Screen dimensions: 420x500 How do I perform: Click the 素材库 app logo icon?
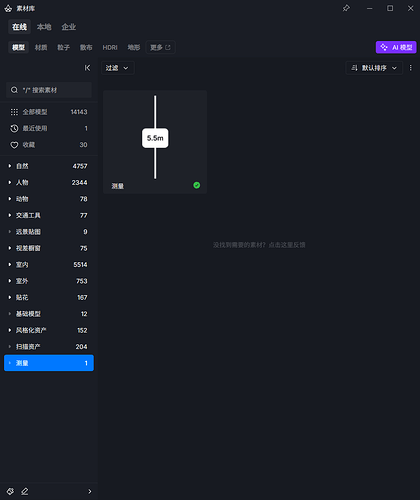(8, 9)
